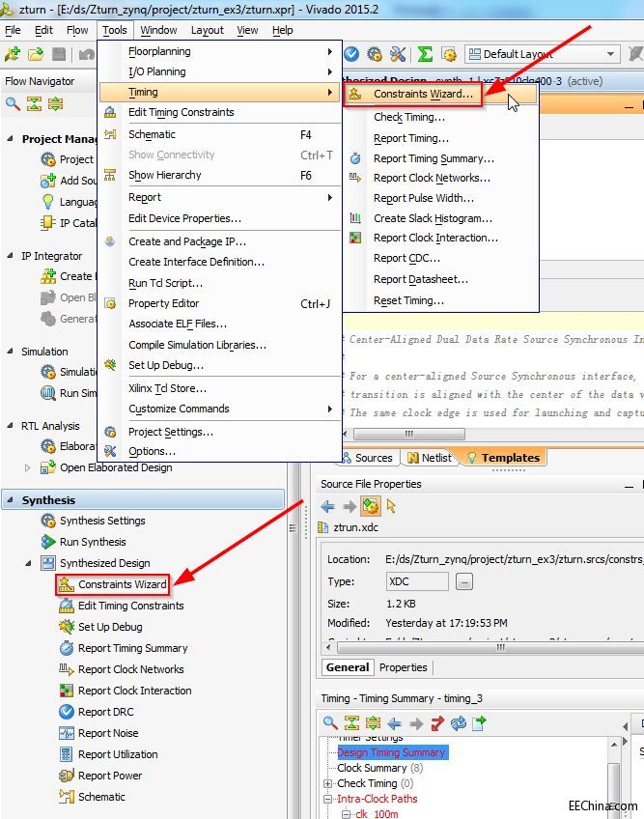This screenshot has height=819, width=644.
Task: Click search icon in Timing Summary panel
Action: 330,722
